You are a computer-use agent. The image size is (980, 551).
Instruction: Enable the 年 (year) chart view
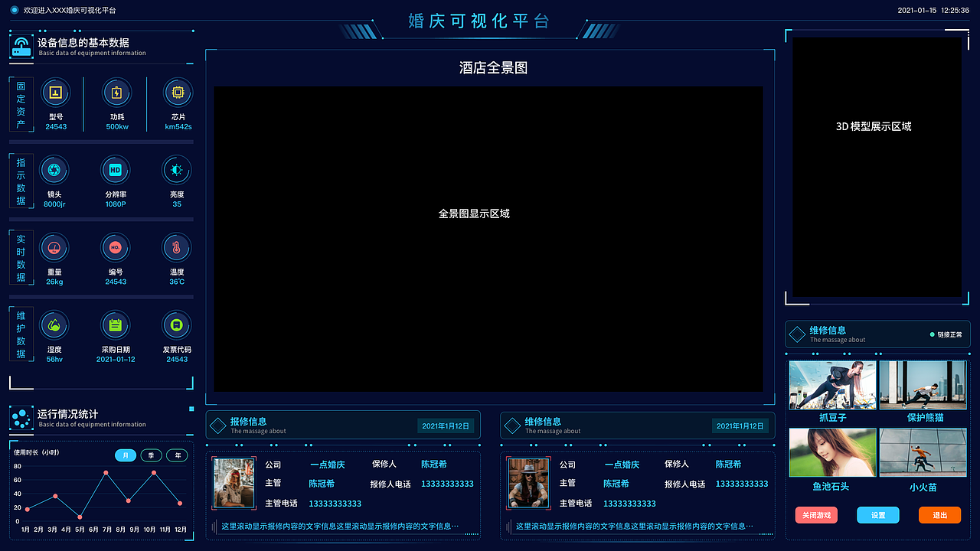[177, 455]
